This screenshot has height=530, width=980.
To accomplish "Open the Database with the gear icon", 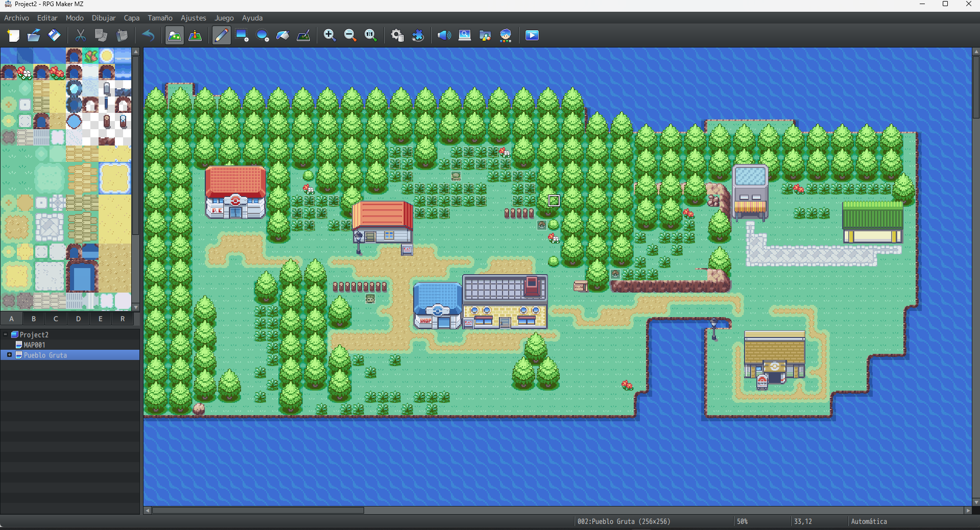I will tap(397, 35).
